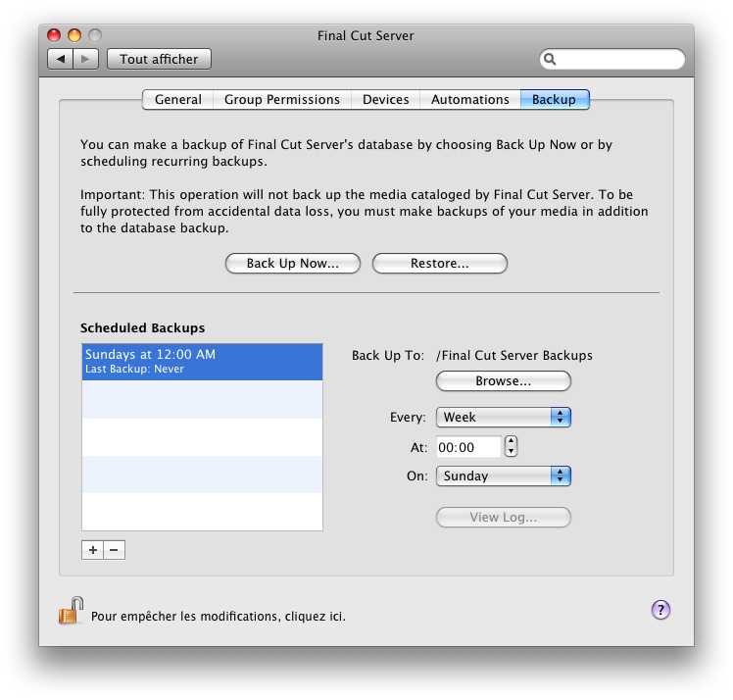Viewport: 733px width, 700px height.
Task: Open the On day dropdown showing Sunday
Action: [504, 476]
